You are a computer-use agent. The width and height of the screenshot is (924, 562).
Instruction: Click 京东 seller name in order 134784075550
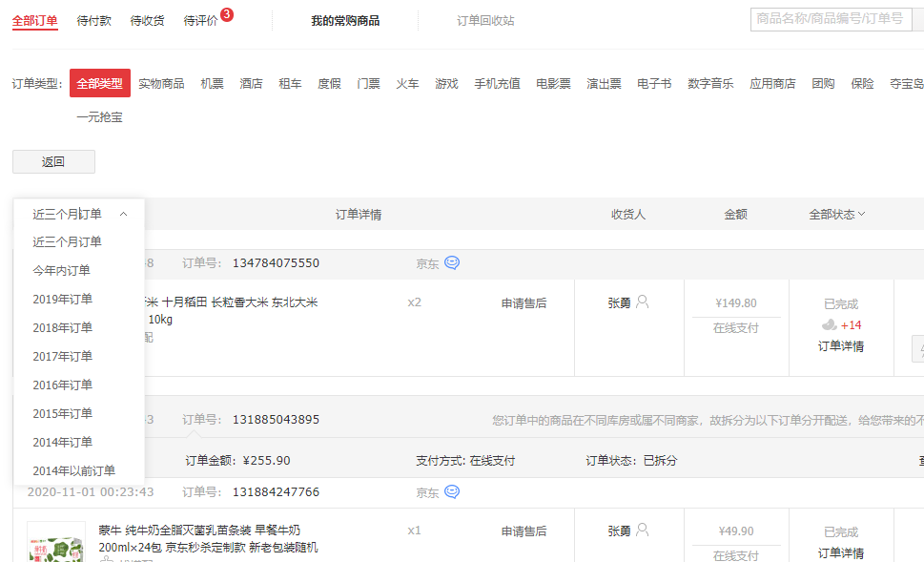(x=427, y=263)
